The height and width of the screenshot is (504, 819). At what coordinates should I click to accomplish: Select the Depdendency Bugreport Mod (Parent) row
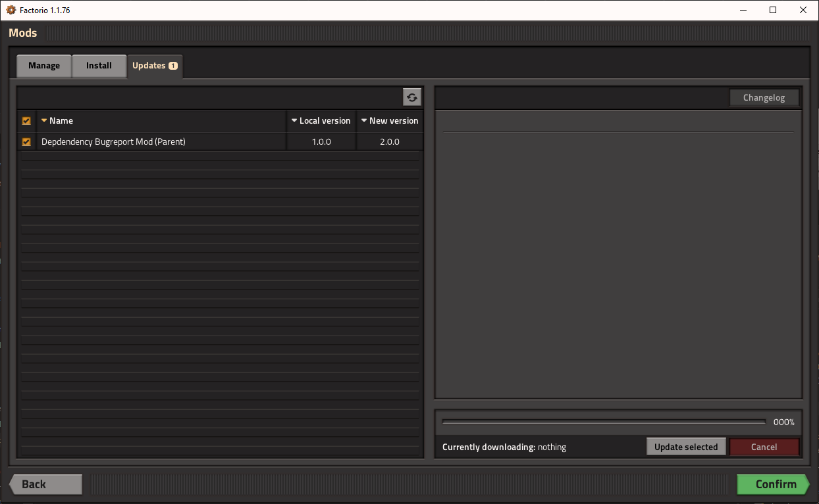tap(220, 142)
